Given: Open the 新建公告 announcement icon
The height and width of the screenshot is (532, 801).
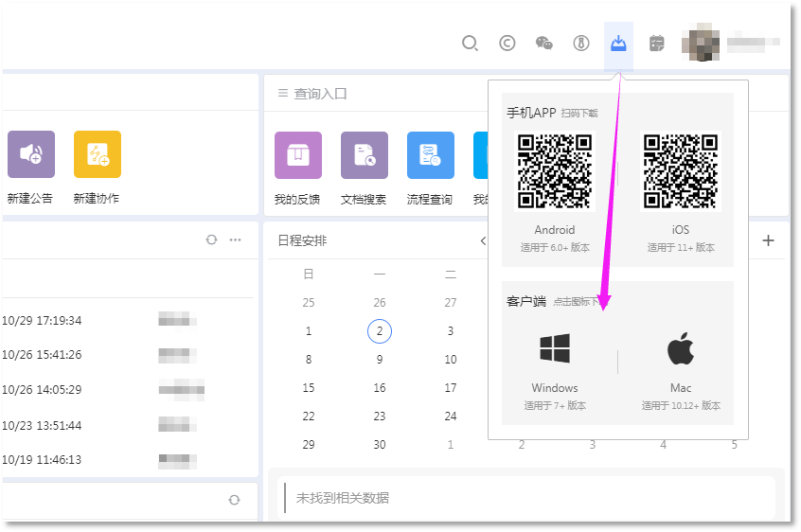Looking at the screenshot, I should click(31, 154).
